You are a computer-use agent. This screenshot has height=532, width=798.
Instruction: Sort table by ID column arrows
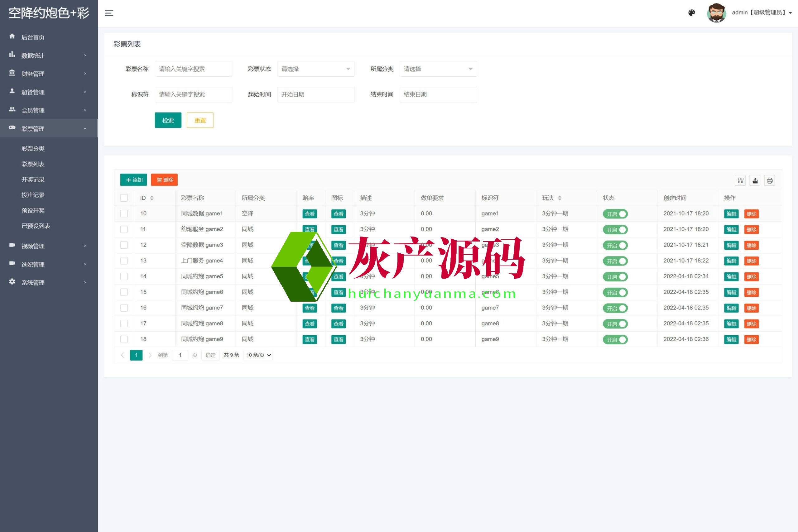152,198
